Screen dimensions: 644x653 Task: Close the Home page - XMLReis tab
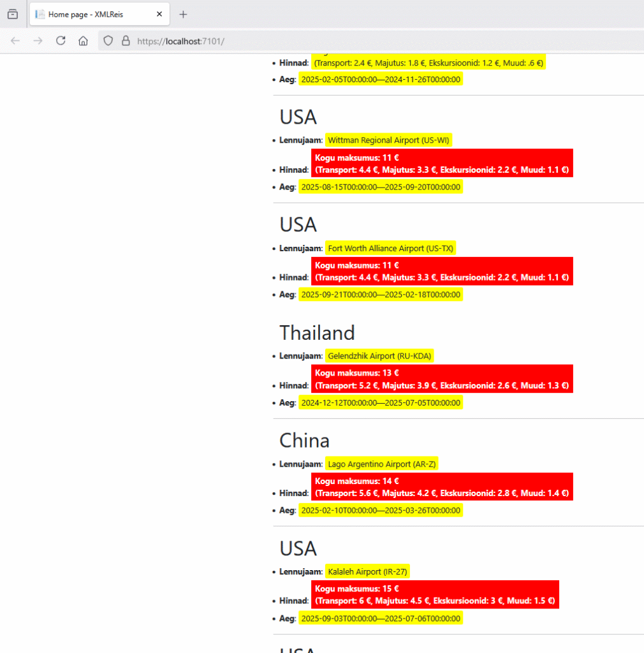[159, 14]
